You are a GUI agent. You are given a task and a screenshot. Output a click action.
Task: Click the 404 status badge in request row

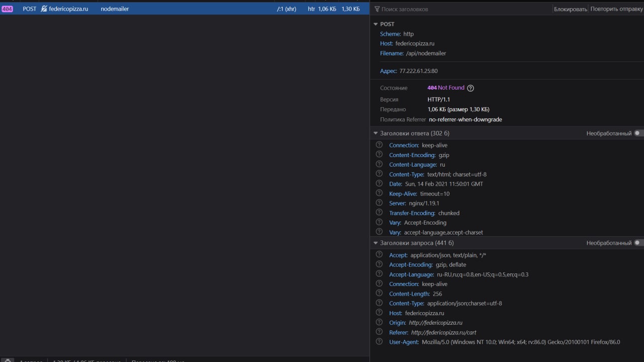[x=7, y=9]
